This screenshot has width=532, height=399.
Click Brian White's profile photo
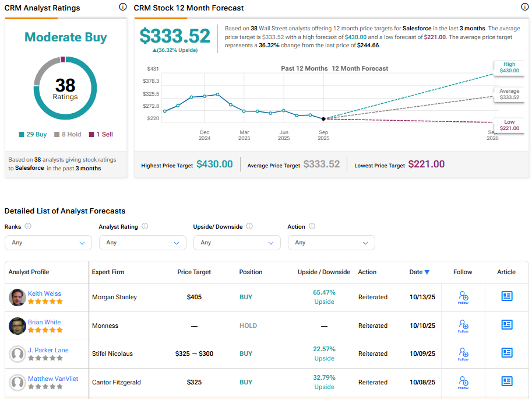coord(17,325)
